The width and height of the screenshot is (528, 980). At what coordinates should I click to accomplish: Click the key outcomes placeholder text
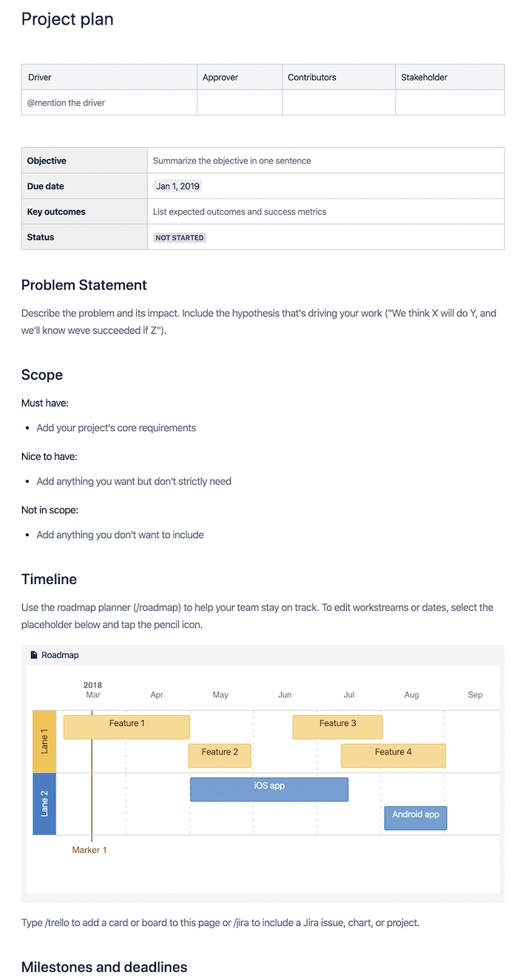[x=240, y=212]
